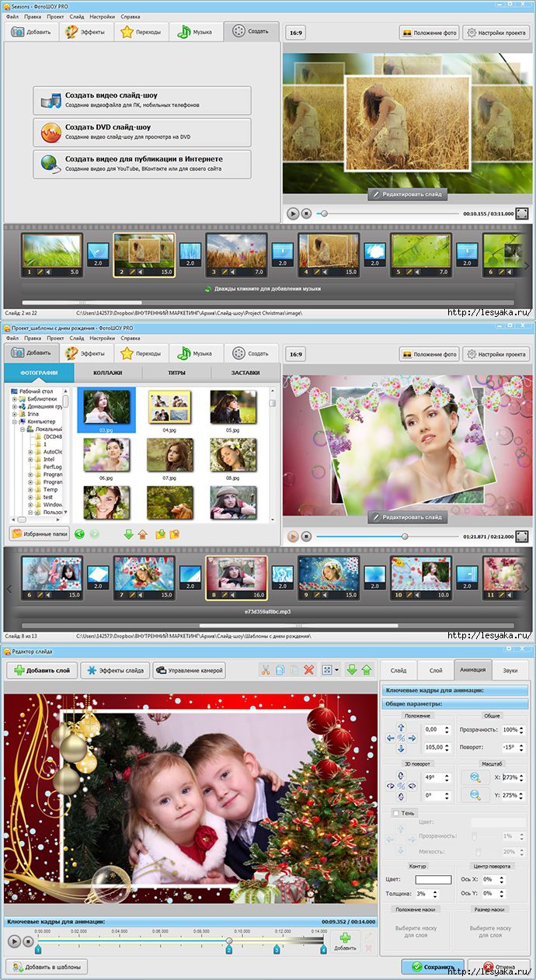Click the position left arrow under Положение

pyautogui.click(x=391, y=738)
